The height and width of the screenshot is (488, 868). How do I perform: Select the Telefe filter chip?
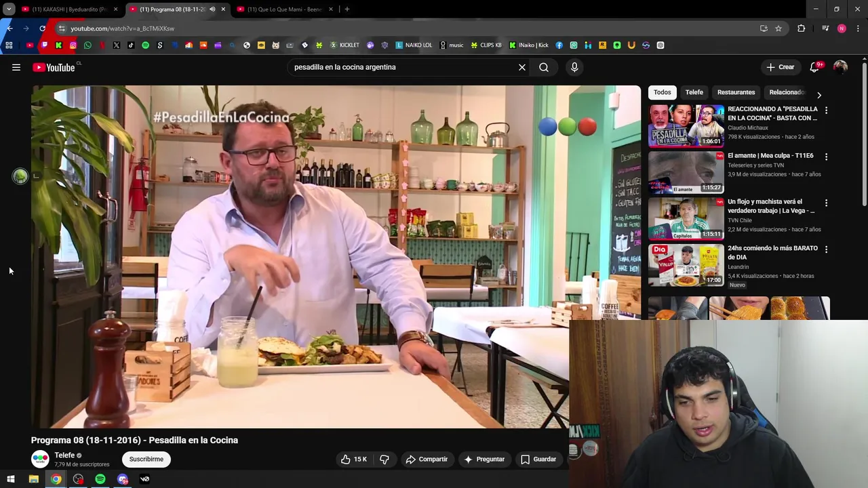(694, 92)
